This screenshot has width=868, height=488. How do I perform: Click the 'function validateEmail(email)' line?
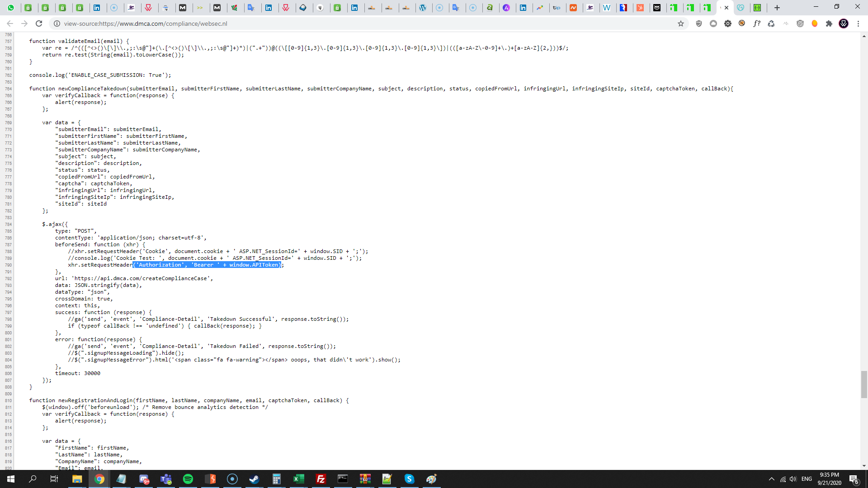(x=79, y=41)
